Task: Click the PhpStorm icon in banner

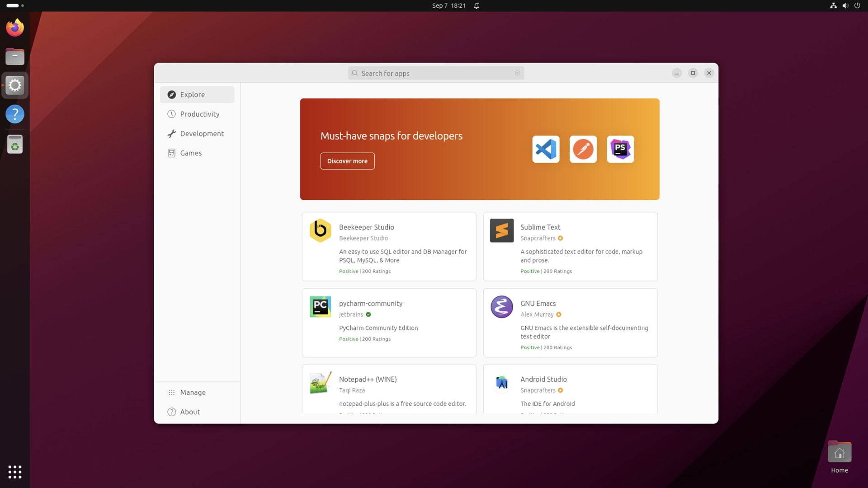Action: [x=621, y=148]
